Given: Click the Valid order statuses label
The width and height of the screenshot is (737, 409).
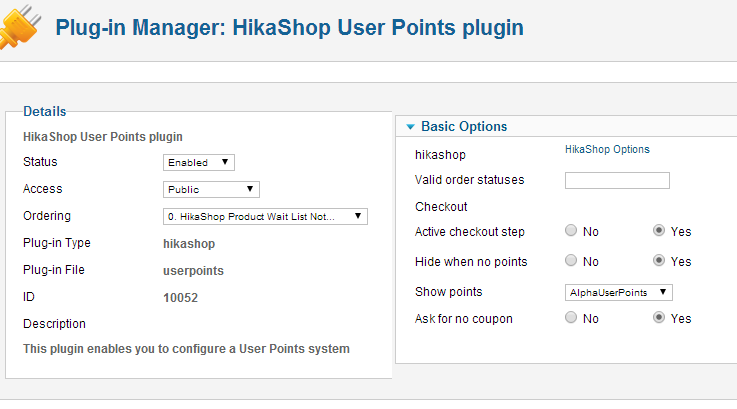Looking at the screenshot, I should coord(469,180).
